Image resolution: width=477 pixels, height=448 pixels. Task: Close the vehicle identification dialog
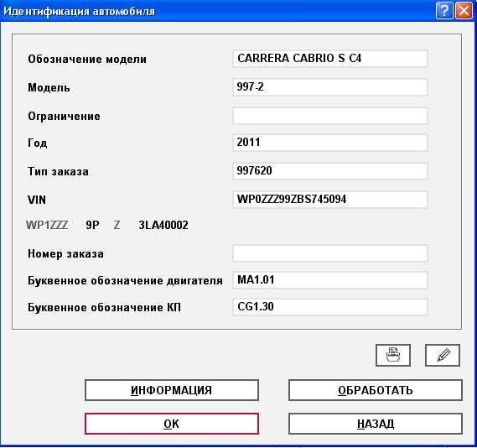coord(464,11)
